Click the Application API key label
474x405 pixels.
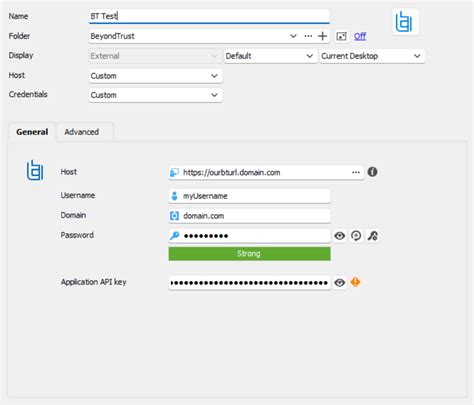click(94, 282)
